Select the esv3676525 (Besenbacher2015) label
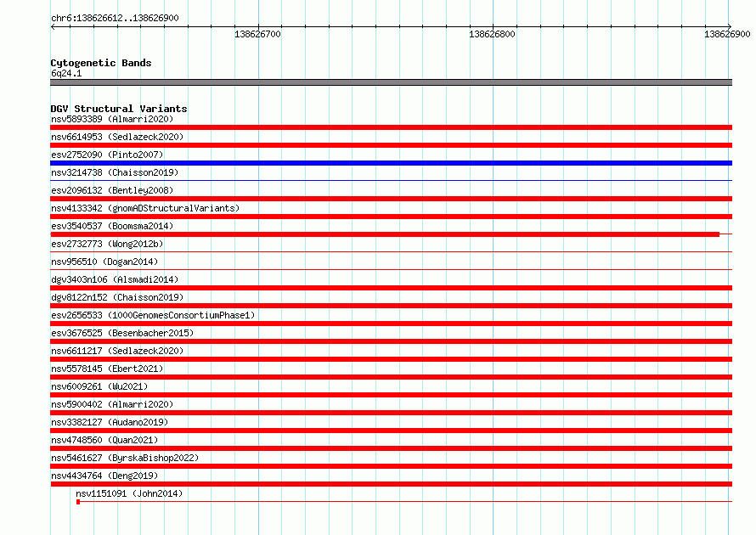 (x=122, y=333)
